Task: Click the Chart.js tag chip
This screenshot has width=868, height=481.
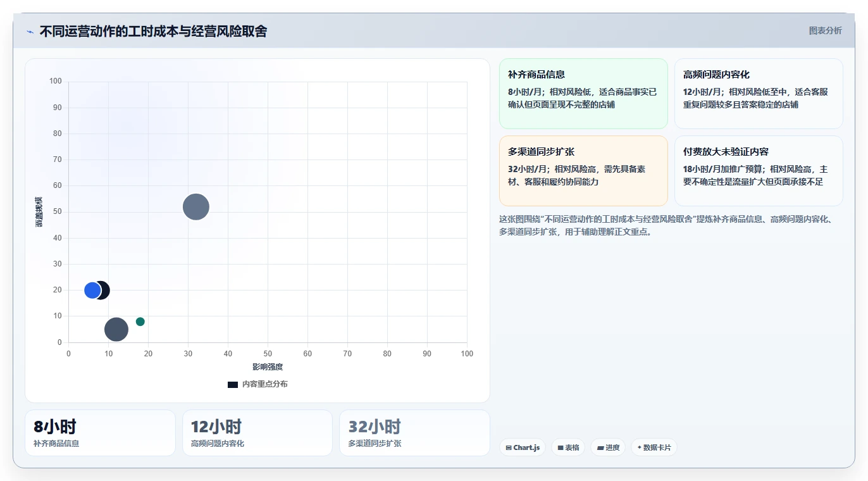Action: [522, 447]
